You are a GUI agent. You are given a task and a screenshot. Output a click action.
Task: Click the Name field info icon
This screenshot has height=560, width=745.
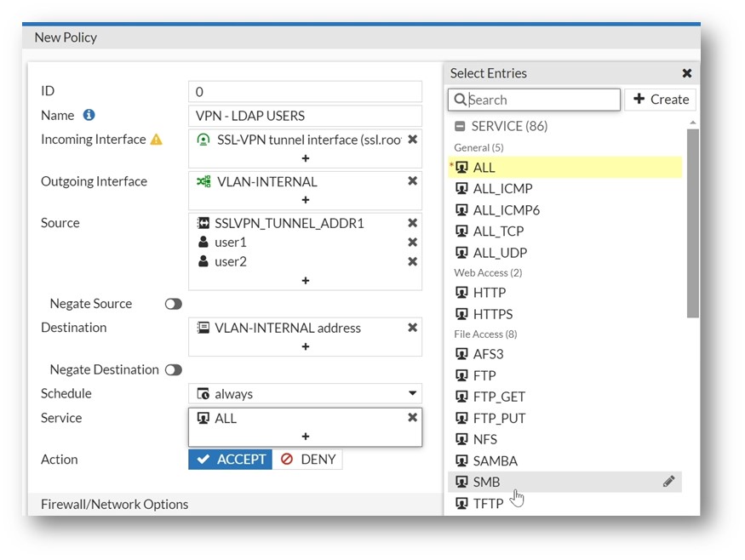[89, 115]
